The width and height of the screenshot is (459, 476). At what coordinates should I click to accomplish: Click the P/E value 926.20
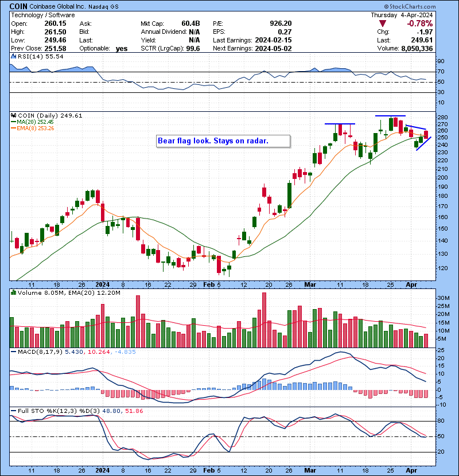point(281,24)
